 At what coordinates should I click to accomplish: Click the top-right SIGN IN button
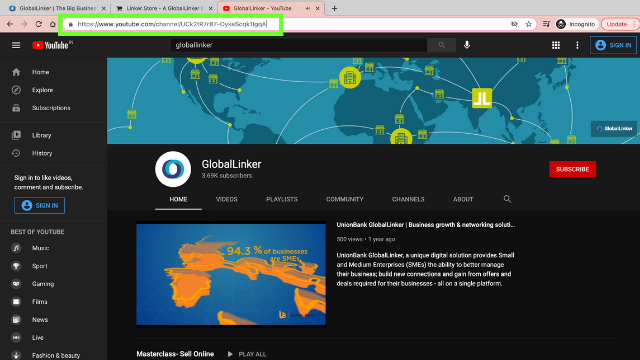coord(613,45)
